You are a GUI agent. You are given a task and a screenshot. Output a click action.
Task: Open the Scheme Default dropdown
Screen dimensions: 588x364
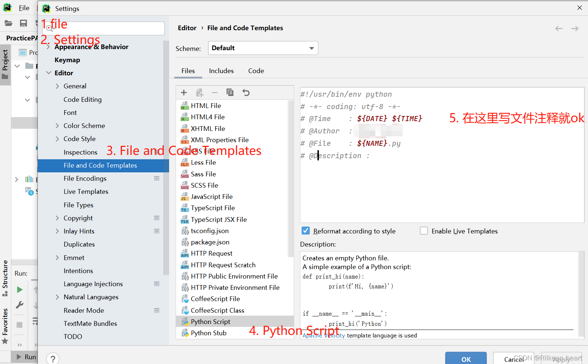(263, 48)
